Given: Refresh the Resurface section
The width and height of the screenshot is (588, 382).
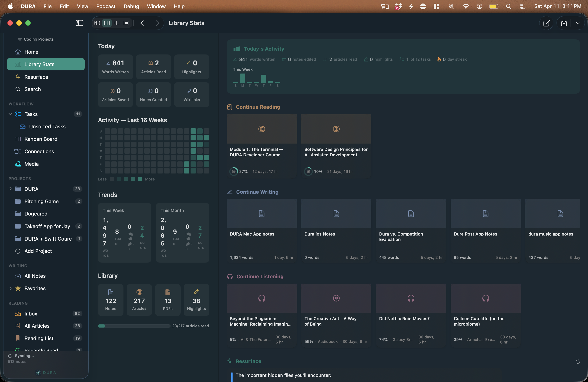Looking at the screenshot, I should tap(577, 362).
